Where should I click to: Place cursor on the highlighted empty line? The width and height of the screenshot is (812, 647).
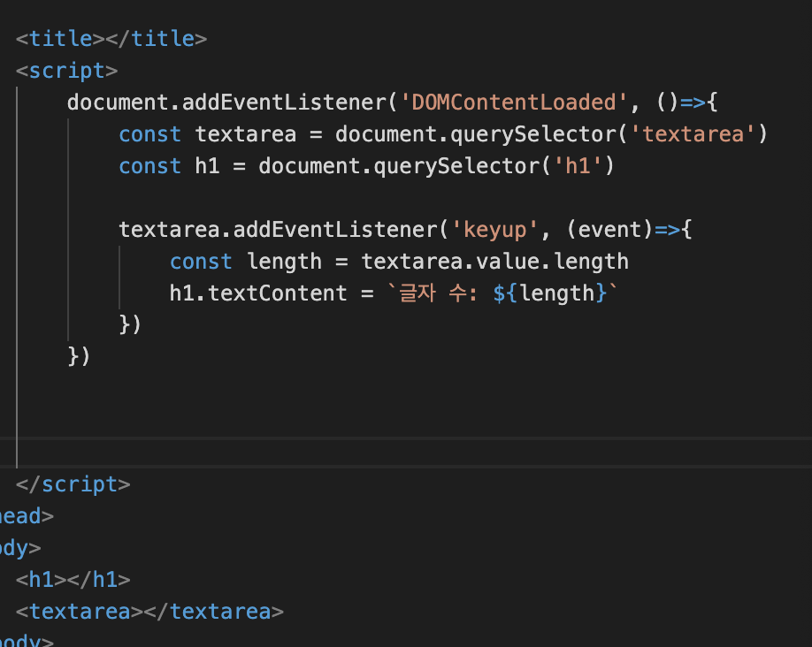(406, 453)
